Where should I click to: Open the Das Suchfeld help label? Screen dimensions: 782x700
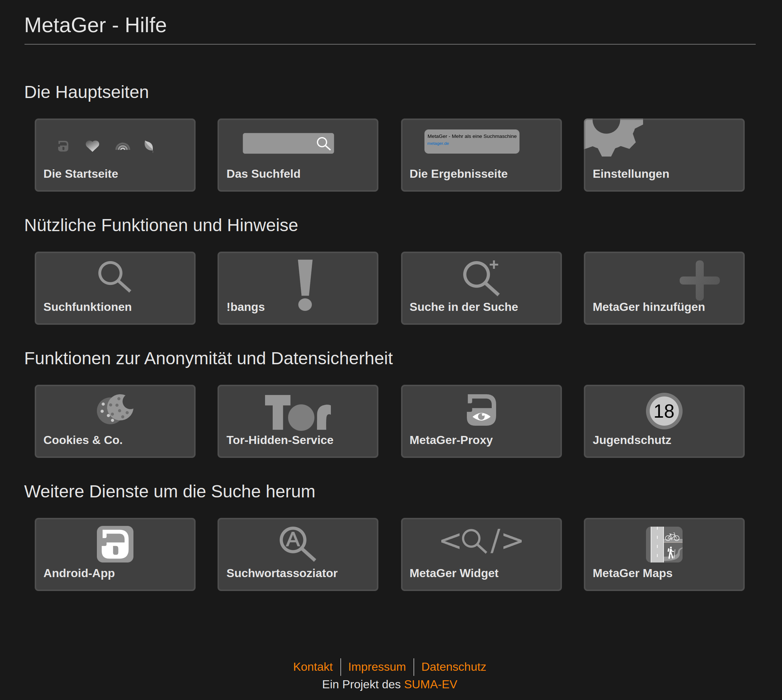(263, 174)
